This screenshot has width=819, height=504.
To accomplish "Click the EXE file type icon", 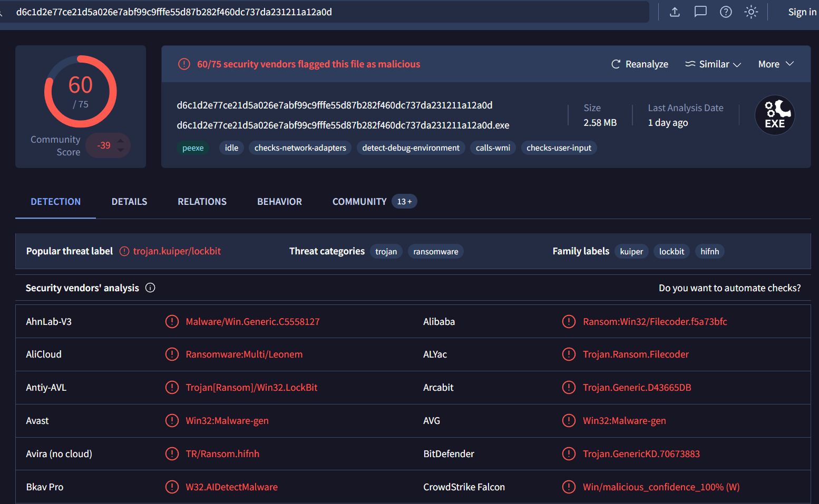I will [775, 115].
